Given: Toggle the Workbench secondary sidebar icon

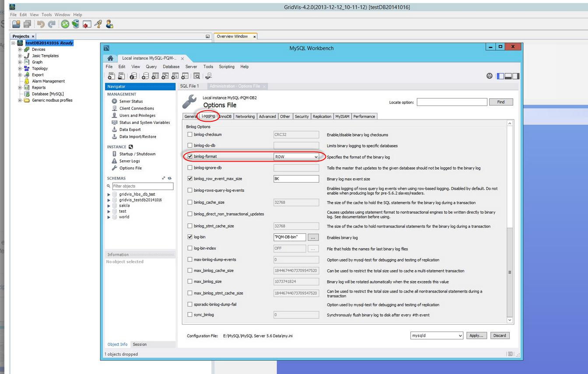Looking at the screenshot, I should [516, 76].
